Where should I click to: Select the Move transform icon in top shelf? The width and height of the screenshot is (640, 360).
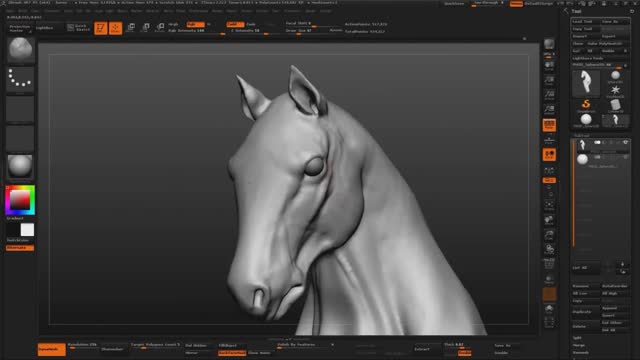[x=131, y=27]
